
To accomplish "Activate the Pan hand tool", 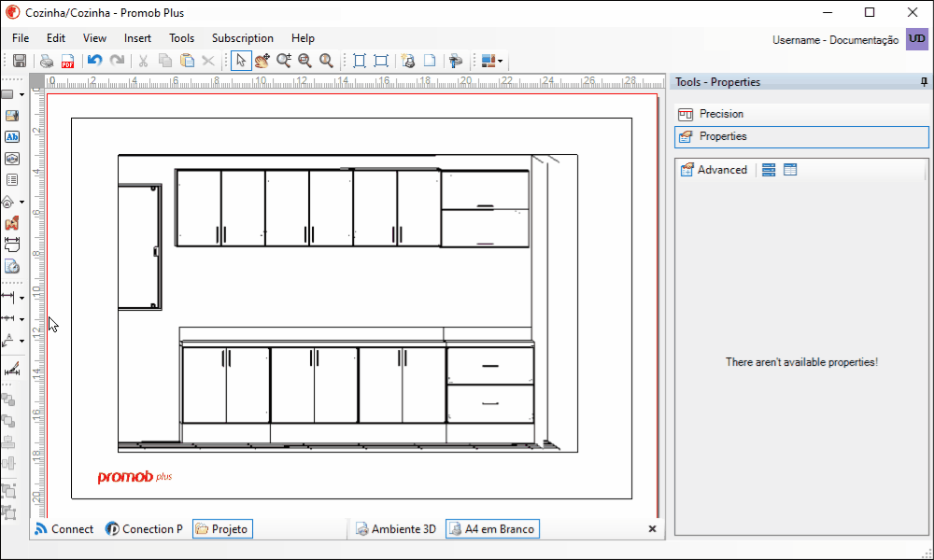I will [x=262, y=61].
